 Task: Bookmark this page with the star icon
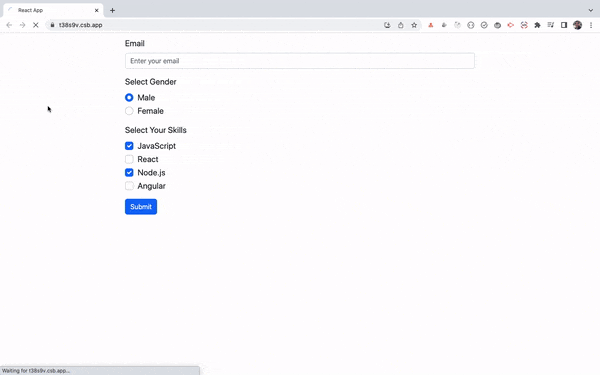[414, 25]
